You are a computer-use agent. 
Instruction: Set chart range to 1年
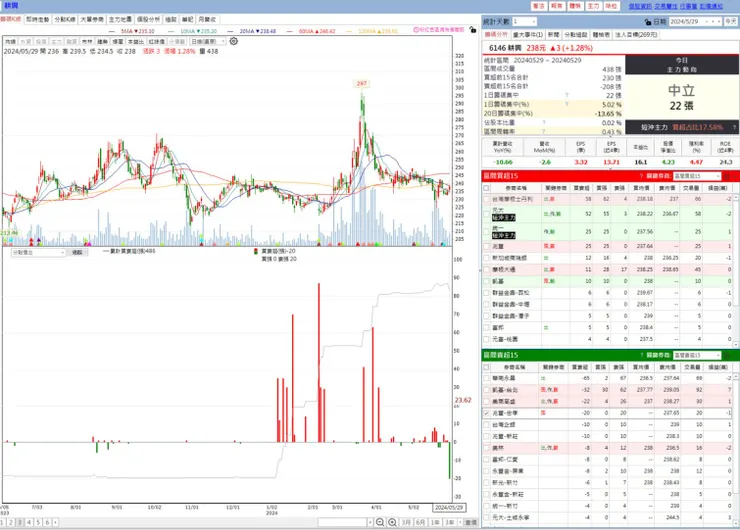coord(435,522)
